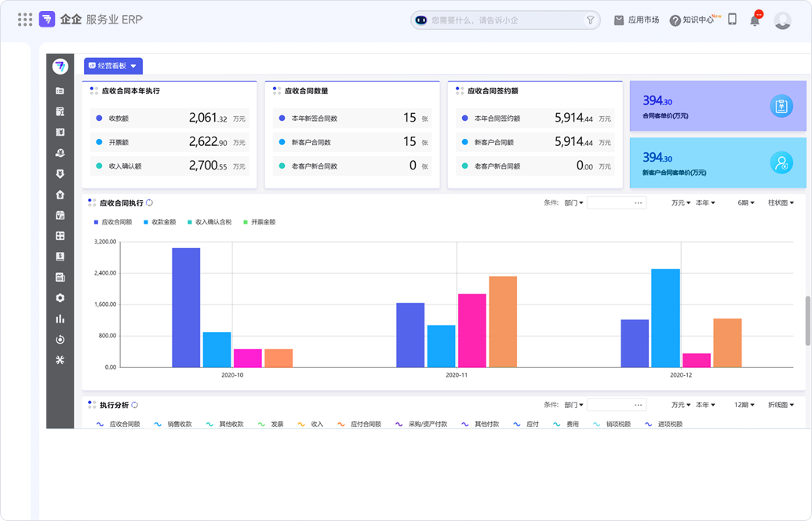Toggle 应收合同额 legend series in bar chart
This screenshot has height=521, width=812.
tap(113, 222)
